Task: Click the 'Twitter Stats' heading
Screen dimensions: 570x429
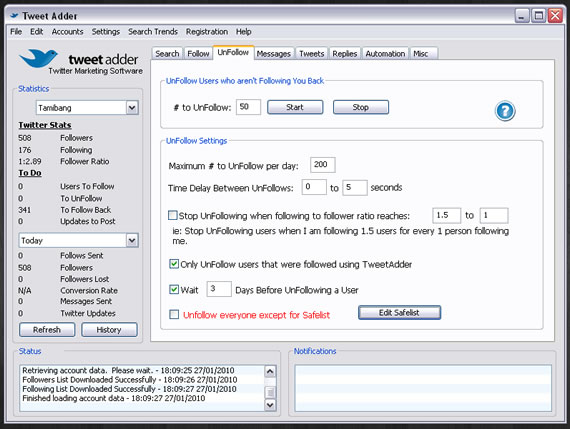Action: pyautogui.click(x=45, y=125)
